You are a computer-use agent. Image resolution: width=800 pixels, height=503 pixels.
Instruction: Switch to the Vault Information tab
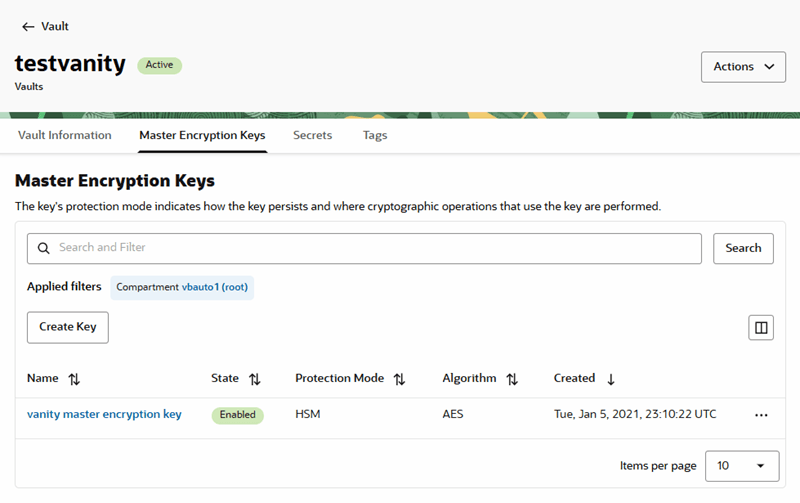tap(65, 135)
